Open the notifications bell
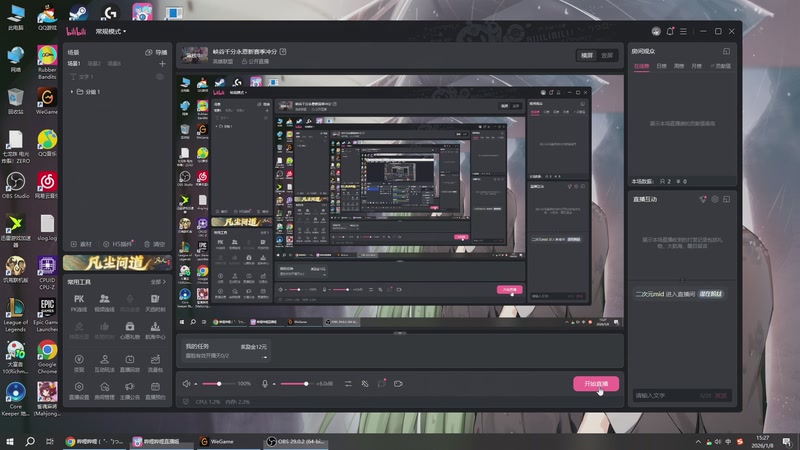 (670, 31)
